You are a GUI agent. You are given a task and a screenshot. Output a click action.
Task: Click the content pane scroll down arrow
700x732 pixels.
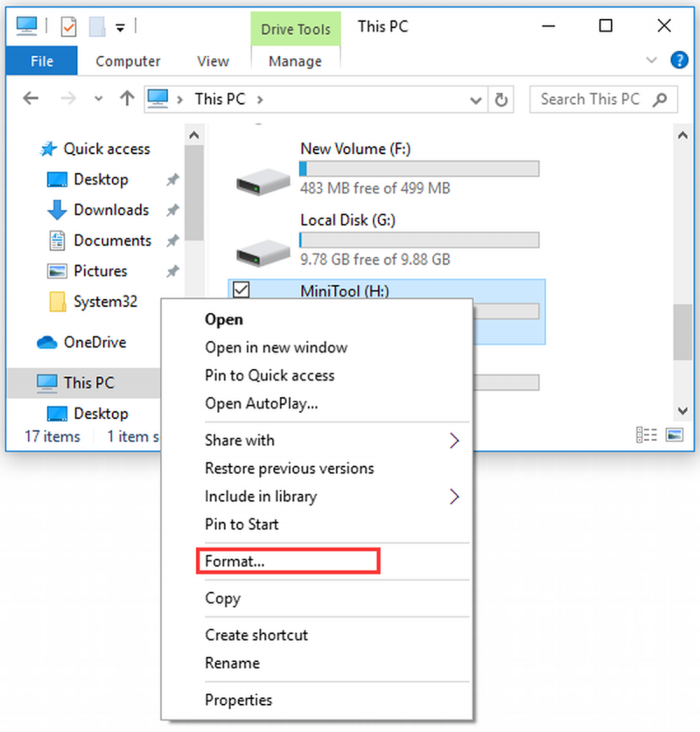[682, 411]
